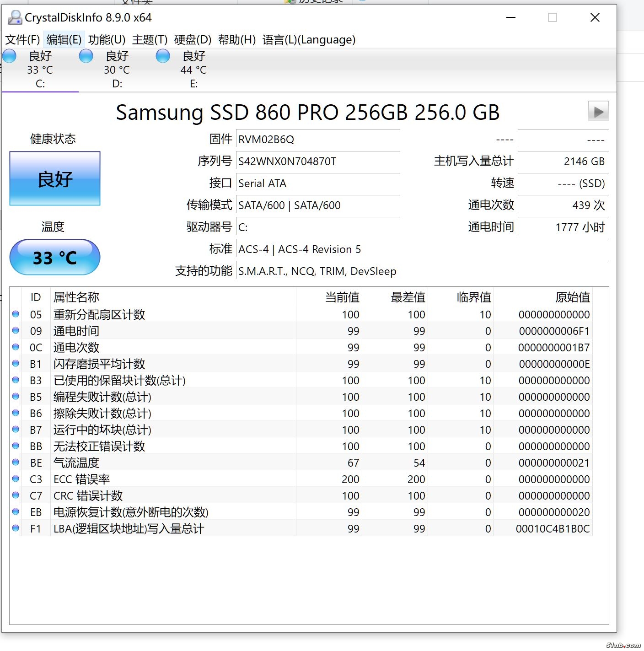
Task: Click the CrystalDiskInfo app icon in title bar
Action: 15,17
